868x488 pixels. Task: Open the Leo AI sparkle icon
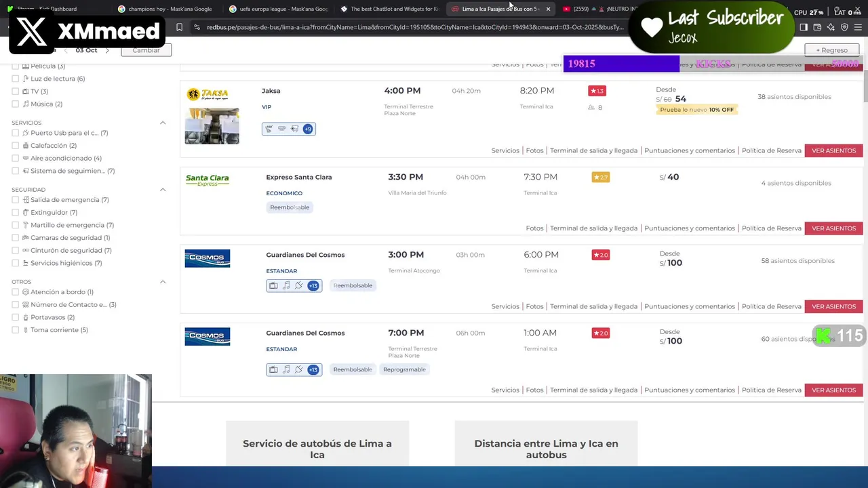tap(831, 27)
